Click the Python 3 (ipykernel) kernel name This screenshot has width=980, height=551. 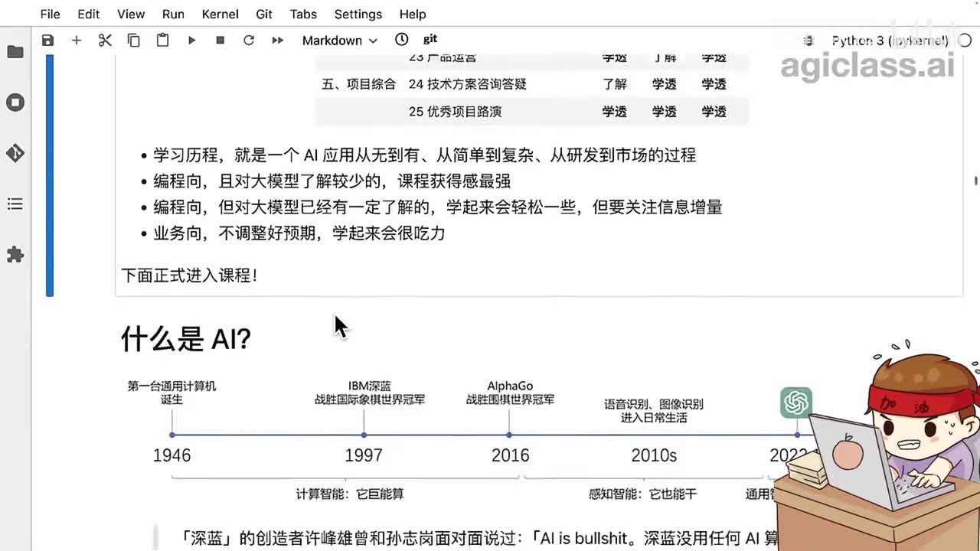pos(890,41)
